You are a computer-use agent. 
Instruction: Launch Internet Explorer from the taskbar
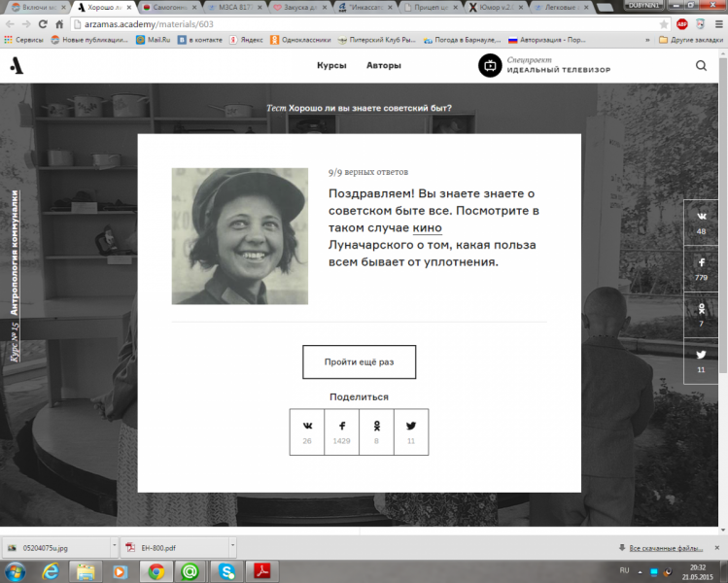point(51,571)
